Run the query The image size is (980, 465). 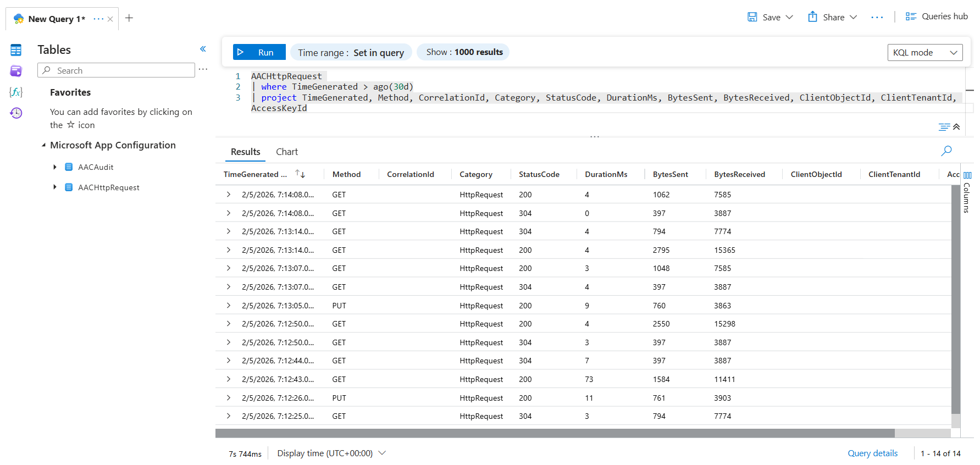(259, 52)
